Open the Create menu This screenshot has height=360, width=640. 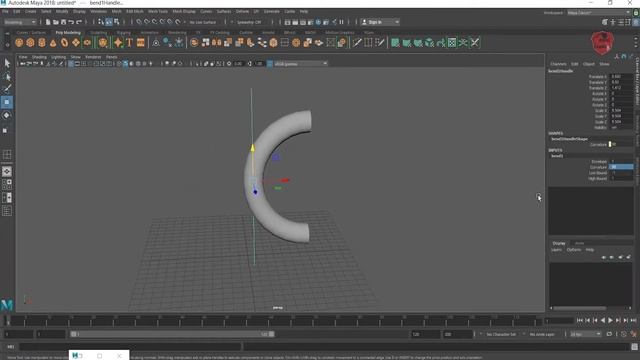pos(30,11)
